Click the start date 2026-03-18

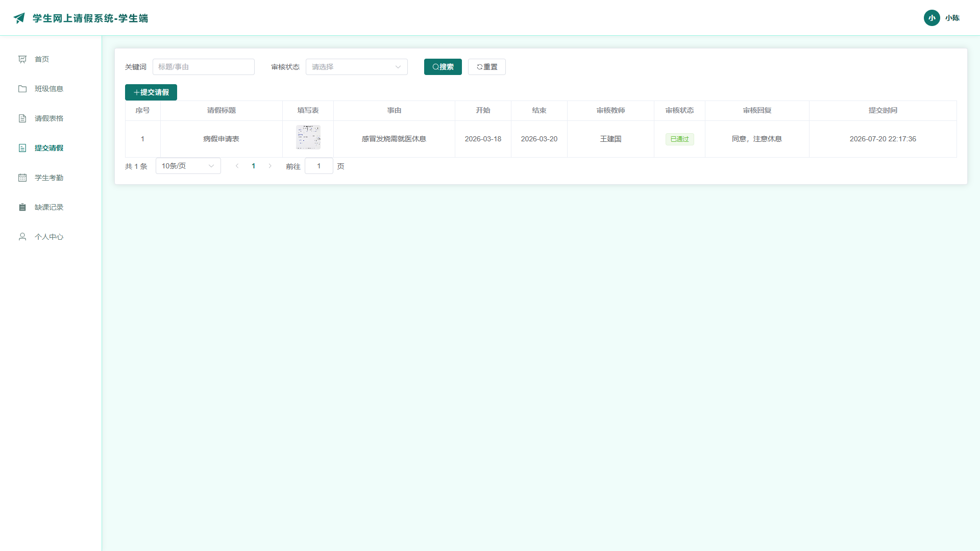pyautogui.click(x=483, y=139)
